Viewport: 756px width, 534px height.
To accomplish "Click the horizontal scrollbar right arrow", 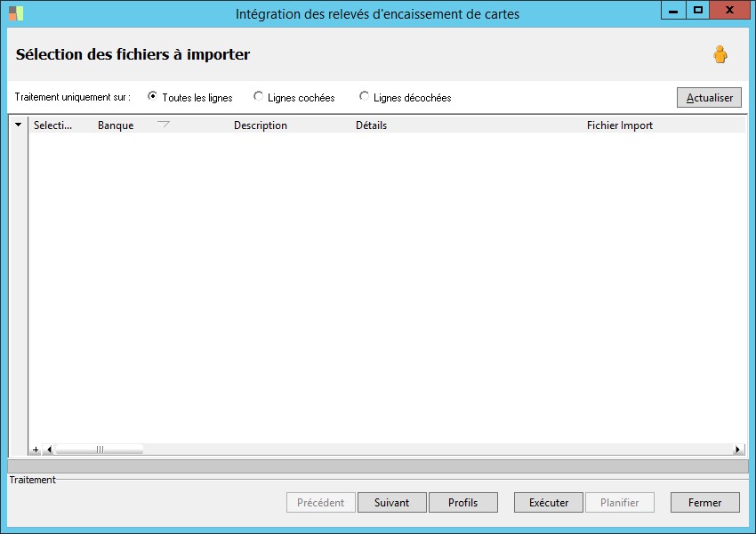I will 737,449.
